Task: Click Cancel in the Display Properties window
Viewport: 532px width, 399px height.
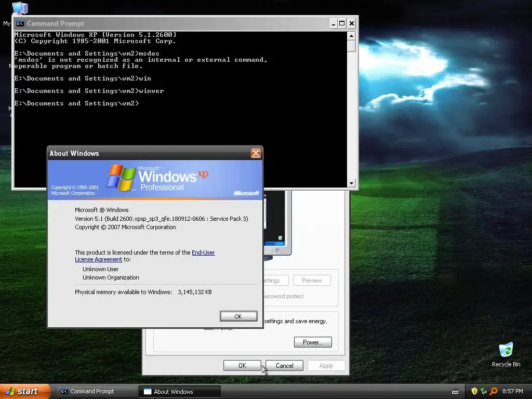Action: tap(284, 365)
